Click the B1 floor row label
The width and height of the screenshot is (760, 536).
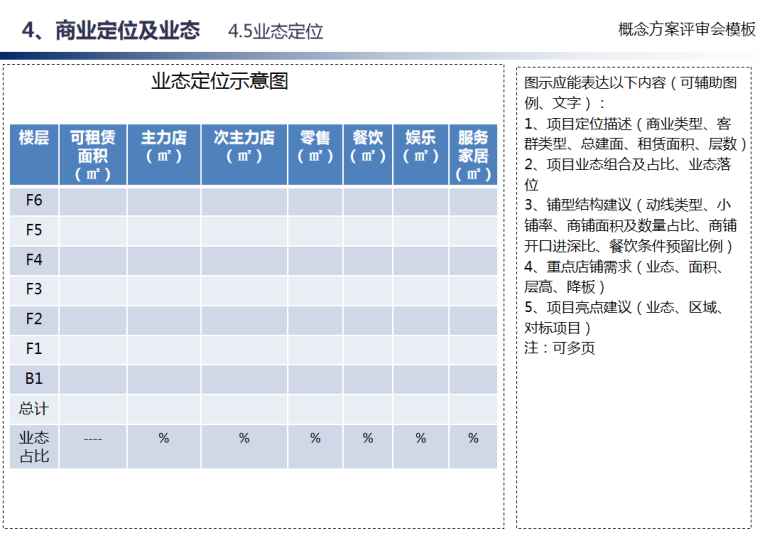click(x=34, y=379)
